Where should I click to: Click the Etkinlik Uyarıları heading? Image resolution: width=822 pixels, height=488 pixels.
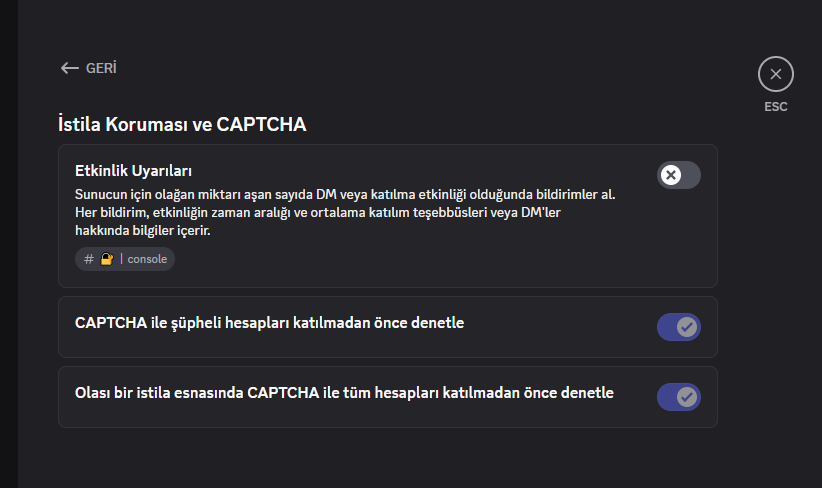(133, 171)
